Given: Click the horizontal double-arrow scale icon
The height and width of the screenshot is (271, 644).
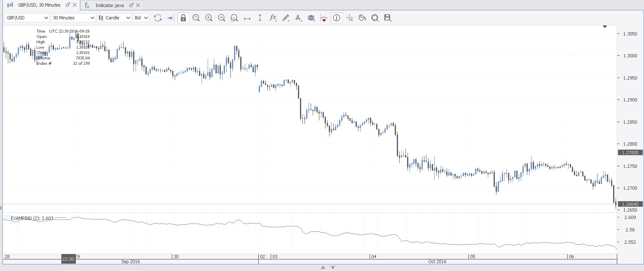Looking at the screenshot, I should [x=247, y=18].
